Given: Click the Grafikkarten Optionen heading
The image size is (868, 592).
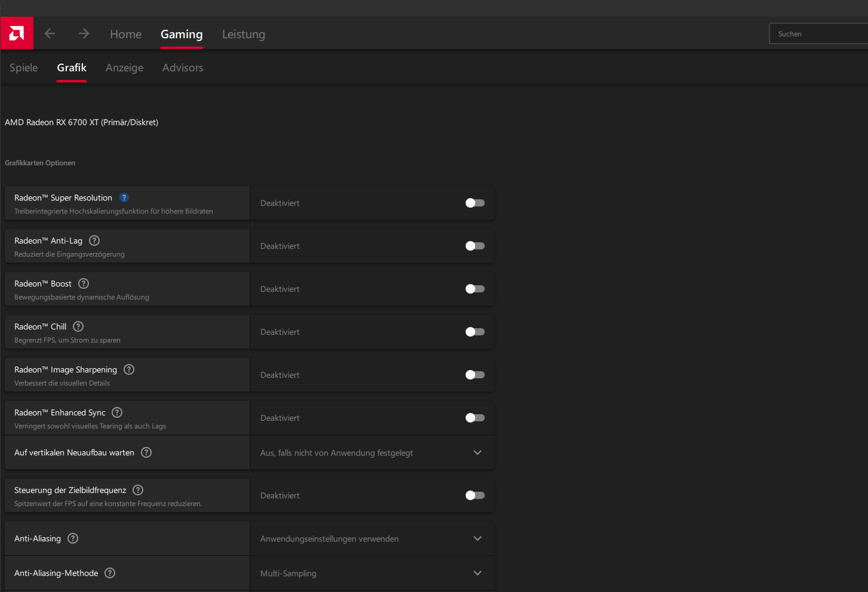Looking at the screenshot, I should pos(40,163).
